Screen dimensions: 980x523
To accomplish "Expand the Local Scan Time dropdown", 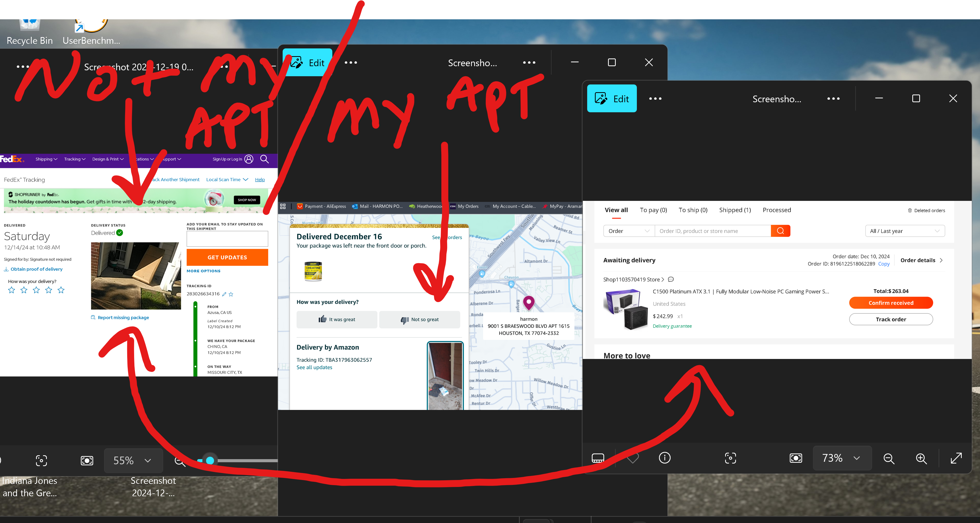I will tap(227, 180).
